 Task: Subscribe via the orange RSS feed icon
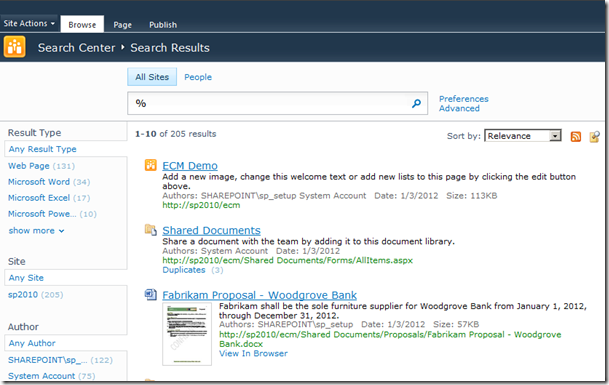[576, 136]
